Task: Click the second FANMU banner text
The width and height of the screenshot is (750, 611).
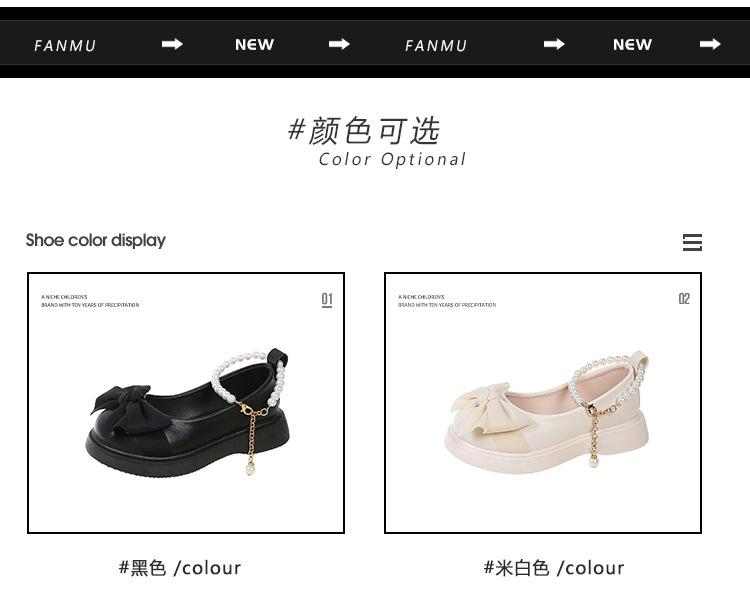Action: click(x=436, y=45)
